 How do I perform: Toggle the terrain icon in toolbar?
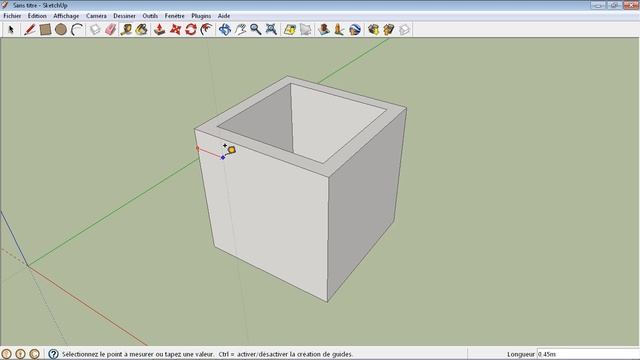[x=305, y=29]
